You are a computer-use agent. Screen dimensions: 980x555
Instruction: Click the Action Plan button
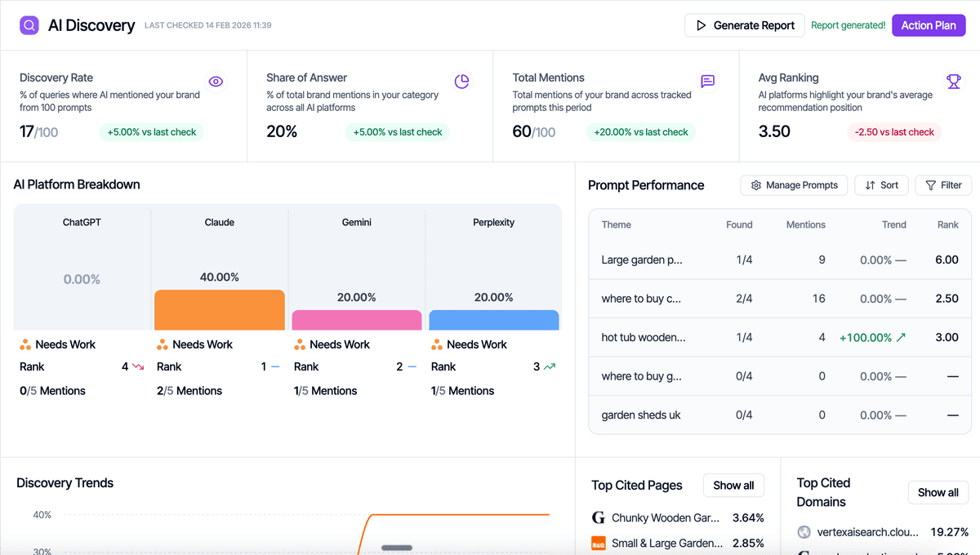[929, 25]
